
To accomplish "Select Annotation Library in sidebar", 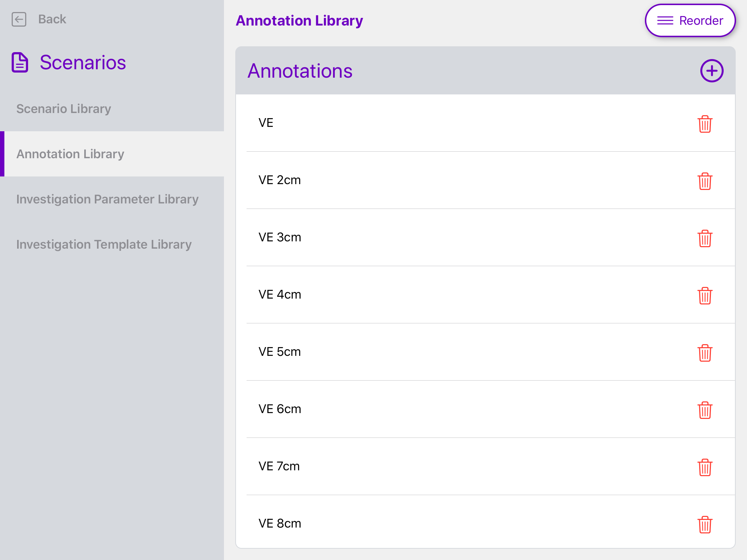I will 70,154.
